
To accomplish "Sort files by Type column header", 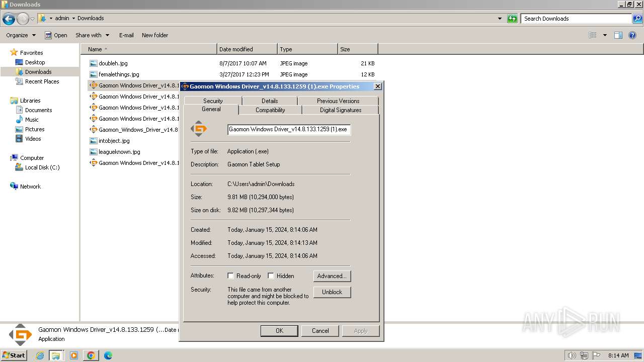I will coord(307,49).
